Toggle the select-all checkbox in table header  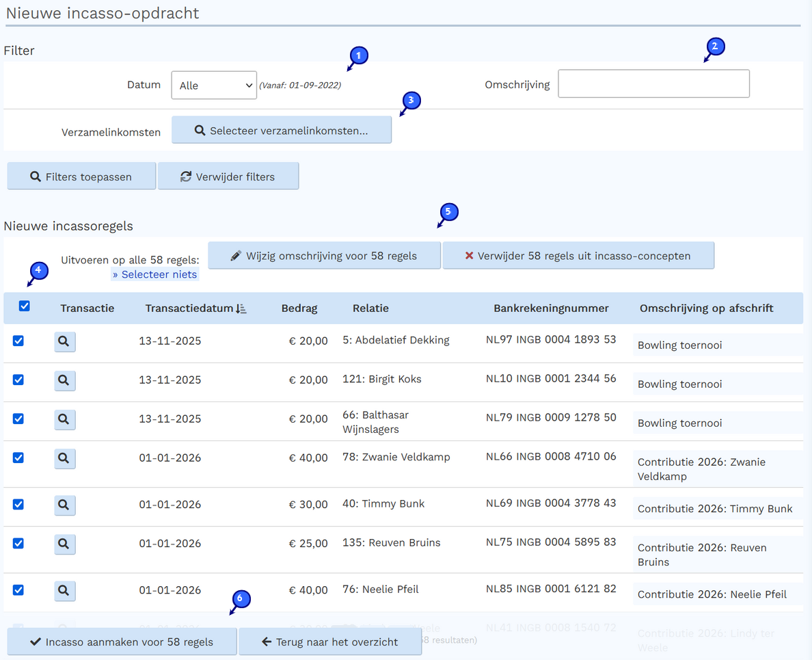pos(25,306)
